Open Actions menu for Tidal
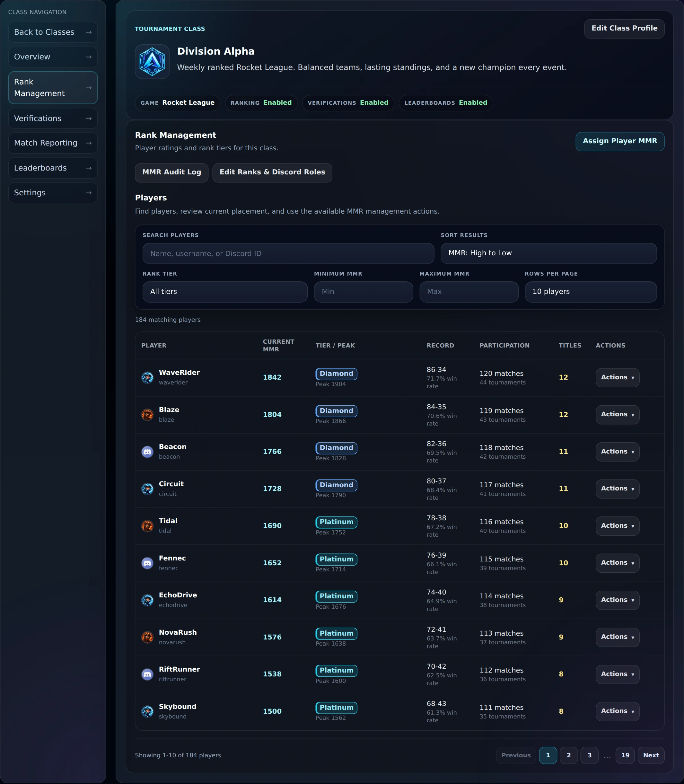Screen dimensions: 684x784 (x=617, y=525)
